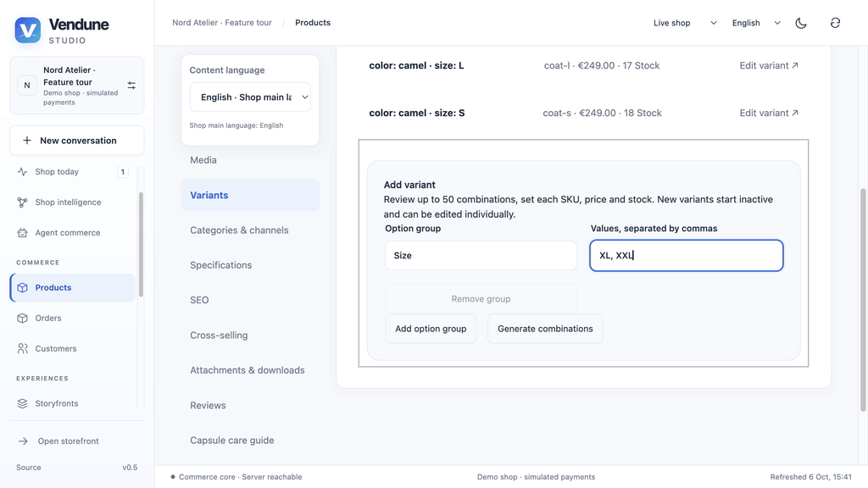The width and height of the screenshot is (868, 488).
Task: Click the Values field containing XL, XXL
Action: coord(687,256)
